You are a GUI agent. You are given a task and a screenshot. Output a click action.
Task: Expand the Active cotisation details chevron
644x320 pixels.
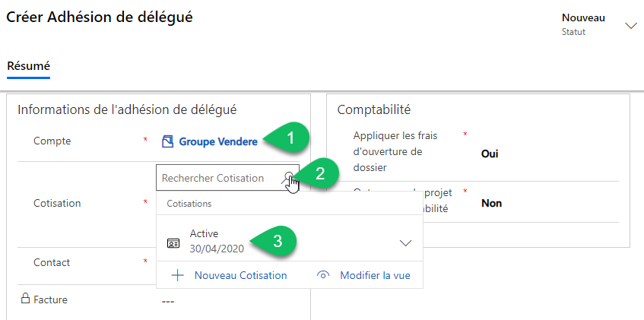coord(405,242)
